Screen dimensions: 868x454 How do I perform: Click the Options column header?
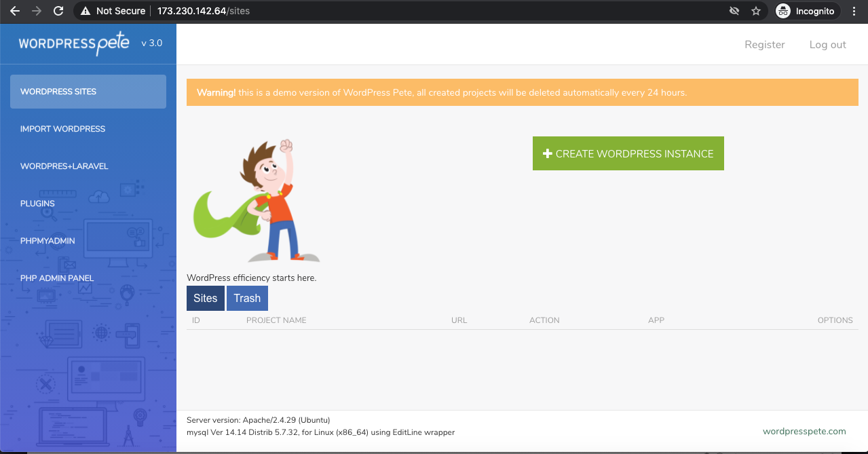[x=835, y=320]
